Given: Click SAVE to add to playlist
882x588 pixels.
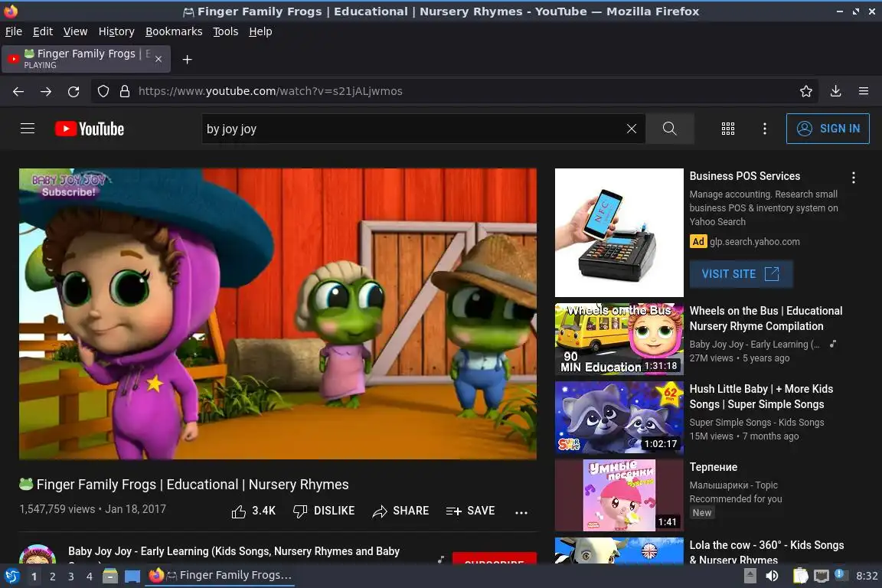Looking at the screenshot, I should pyautogui.click(x=470, y=511).
